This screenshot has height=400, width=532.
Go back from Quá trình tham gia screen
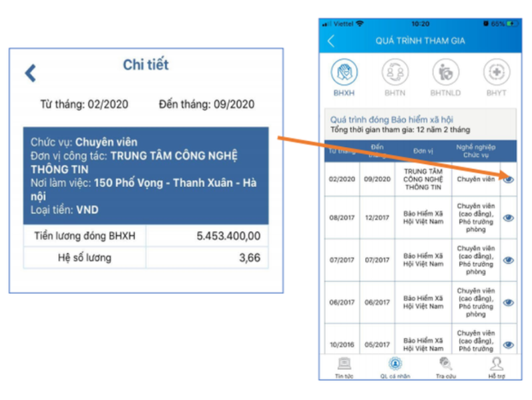(331, 41)
